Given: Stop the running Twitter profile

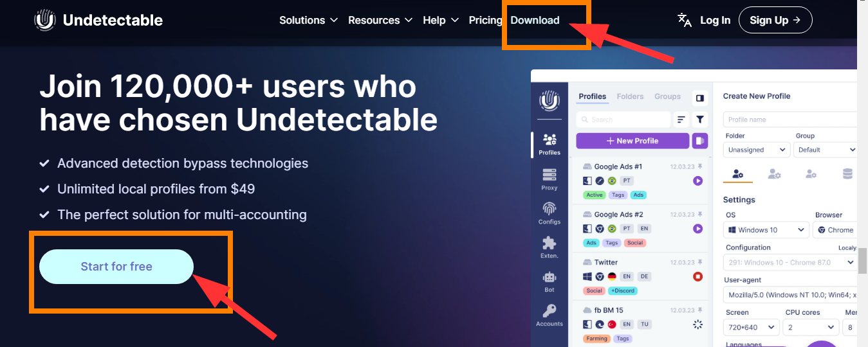Looking at the screenshot, I should click(x=697, y=276).
